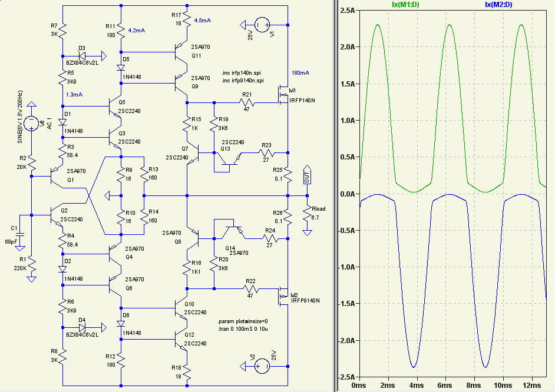
Task: Click the 4.5mA current annotation
Action: pyautogui.click(x=203, y=21)
